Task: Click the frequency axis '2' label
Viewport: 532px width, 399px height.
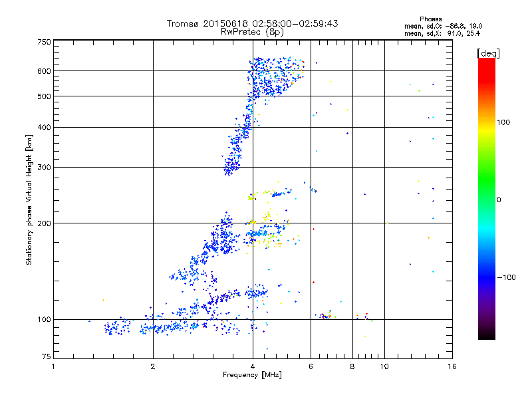Action: click(153, 366)
